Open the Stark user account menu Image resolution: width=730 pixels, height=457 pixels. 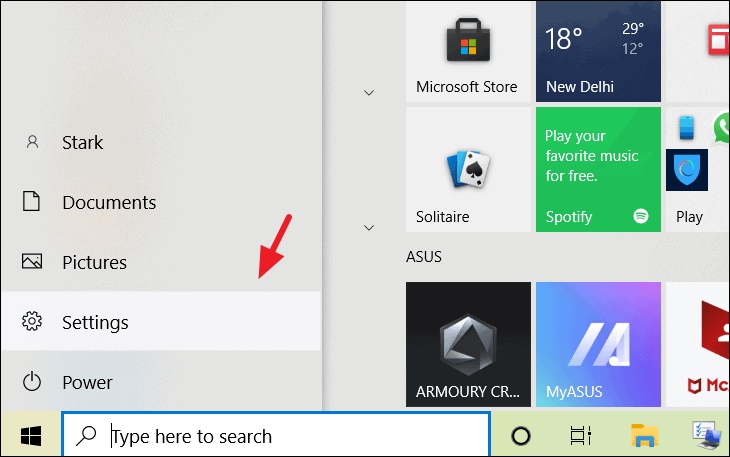pos(161,142)
